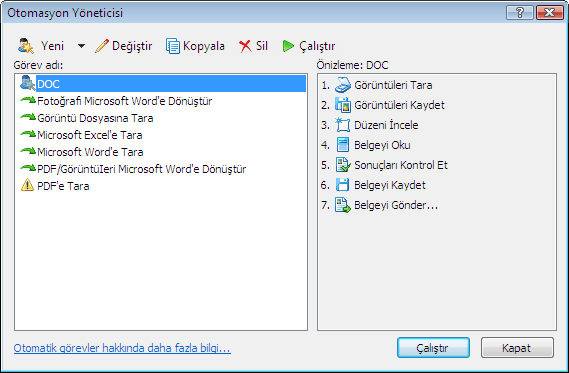The height and width of the screenshot is (373, 569).
Task: Click preview step text Düzeni İncele
Action: pos(386,125)
